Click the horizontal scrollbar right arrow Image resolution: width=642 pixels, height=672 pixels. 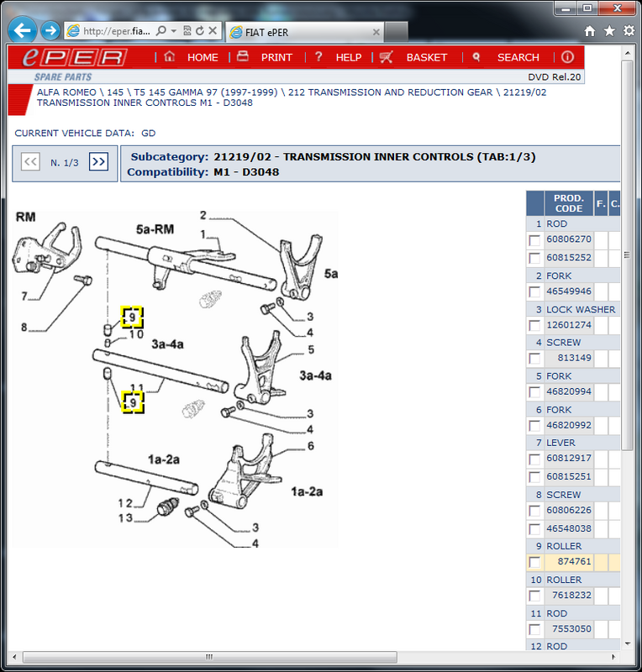click(613, 657)
